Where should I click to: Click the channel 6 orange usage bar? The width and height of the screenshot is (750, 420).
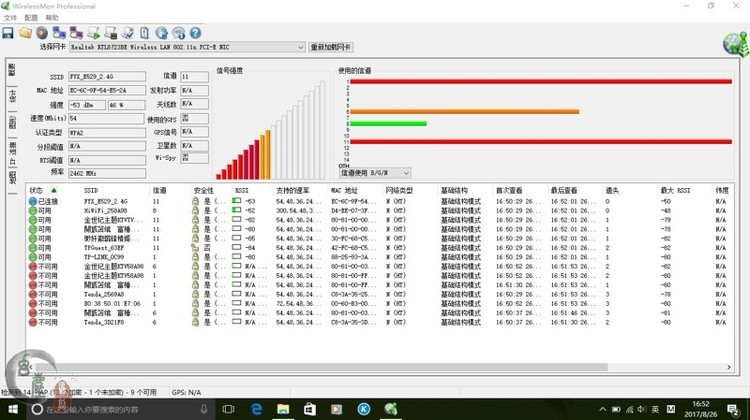[x=464, y=112]
